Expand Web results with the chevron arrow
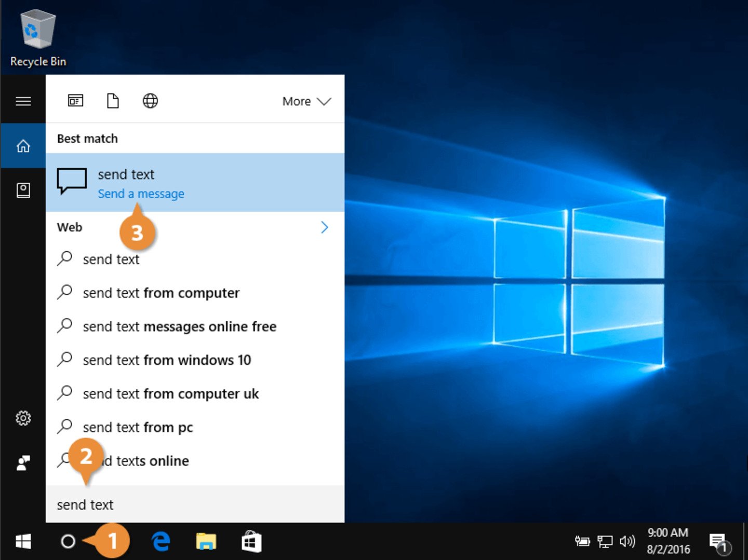 point(325,227)
